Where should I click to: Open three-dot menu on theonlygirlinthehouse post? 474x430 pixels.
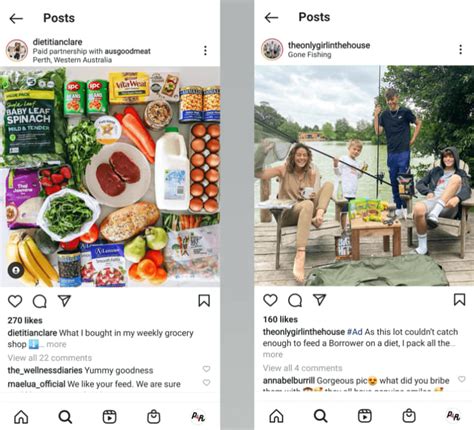click(x=461, y=49)
